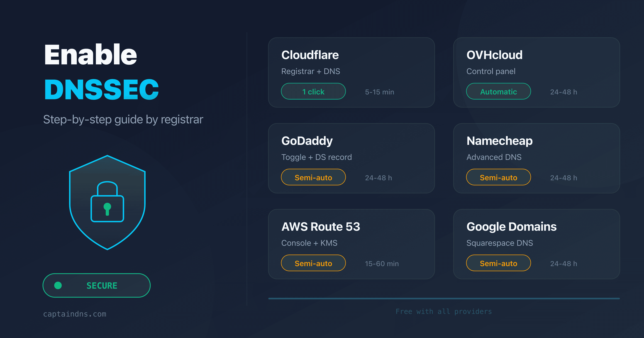Click the Namecheap "Semi-auto" badge
The image size is (644, 338).
click(x=498, y=177)
